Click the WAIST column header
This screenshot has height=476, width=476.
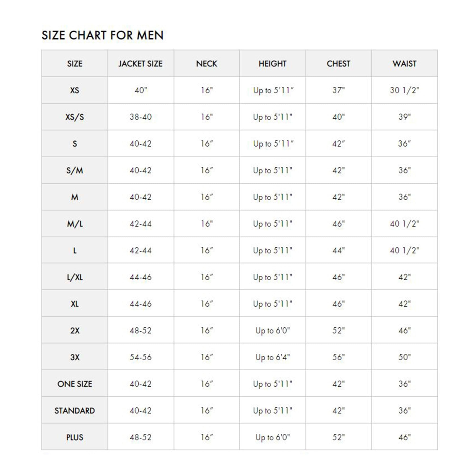(405, 64)
